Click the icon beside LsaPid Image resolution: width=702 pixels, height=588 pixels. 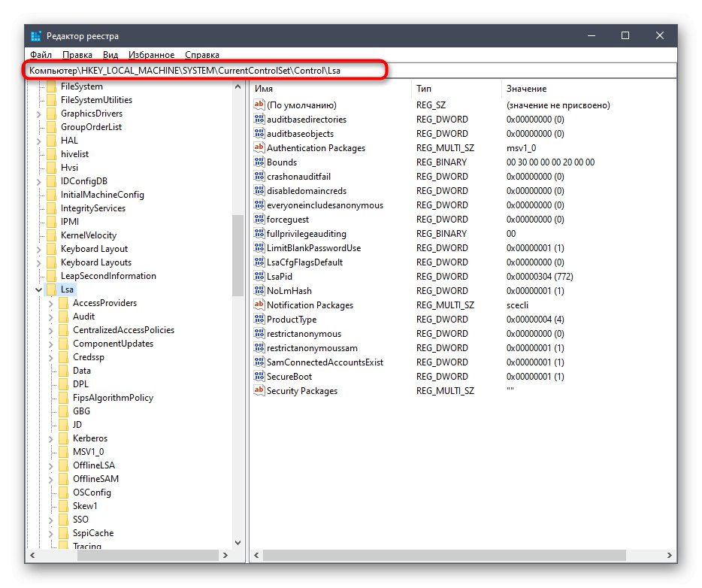pyautogui.click(x=259, y=276)
